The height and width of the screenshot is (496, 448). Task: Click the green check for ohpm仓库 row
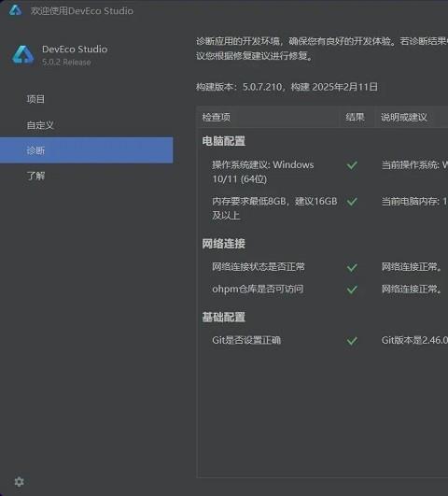[352, 290]
